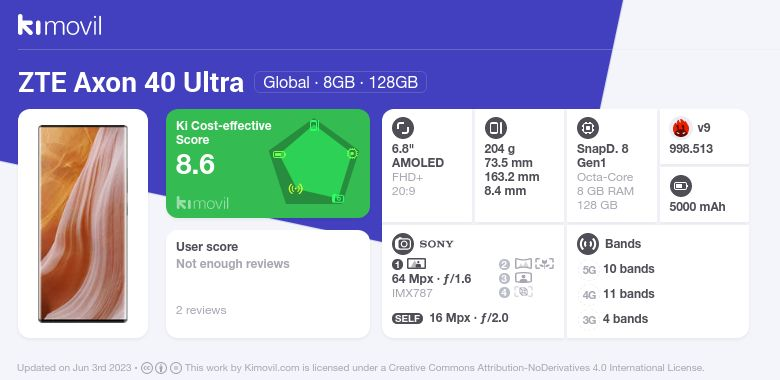Click the processor chip icon
The width and height of the screenshot is (780, 380).
pos(588,128)
